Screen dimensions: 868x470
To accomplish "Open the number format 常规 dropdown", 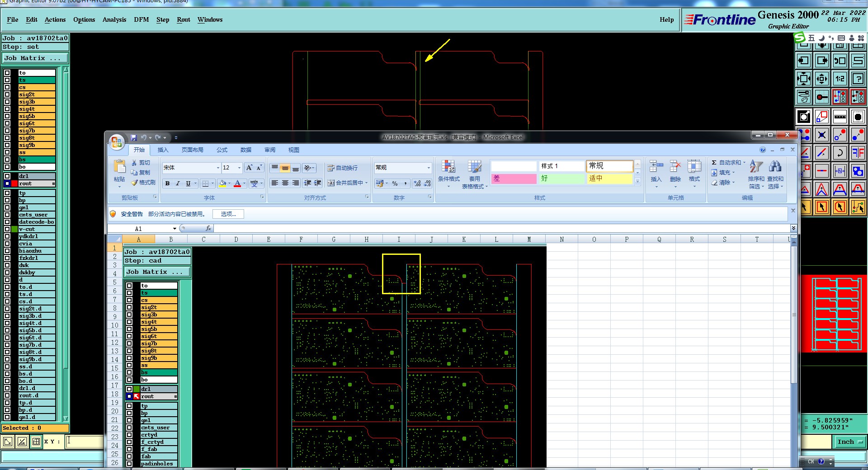I will pyautogui.click(x=429, y=168).
